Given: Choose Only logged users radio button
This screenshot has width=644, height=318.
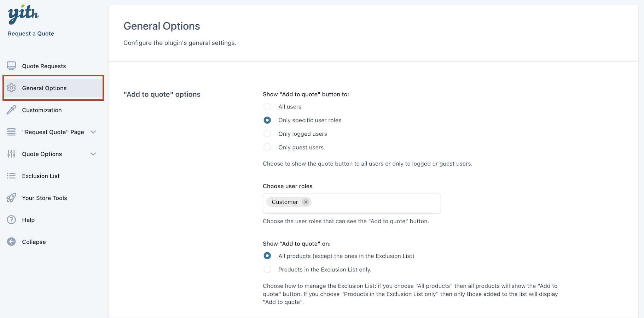Looking at the screenshot, I should pyautogui.click(x=267, y=134).
